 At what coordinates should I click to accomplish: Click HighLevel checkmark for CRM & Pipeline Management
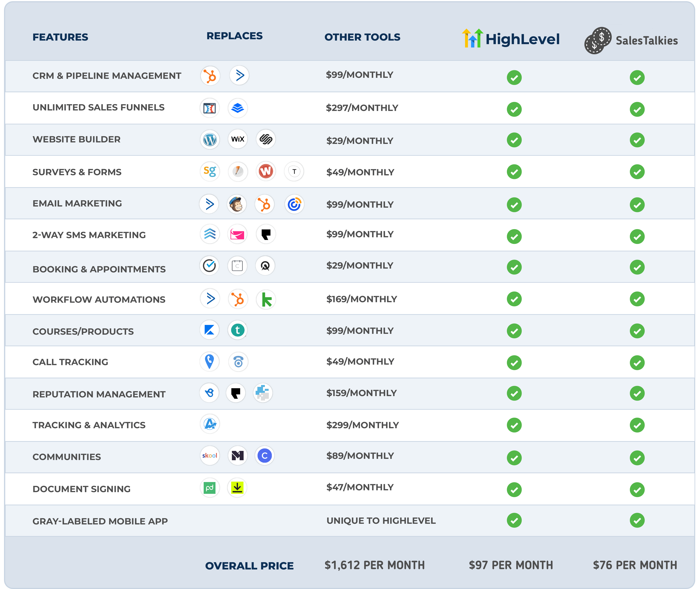514,77
